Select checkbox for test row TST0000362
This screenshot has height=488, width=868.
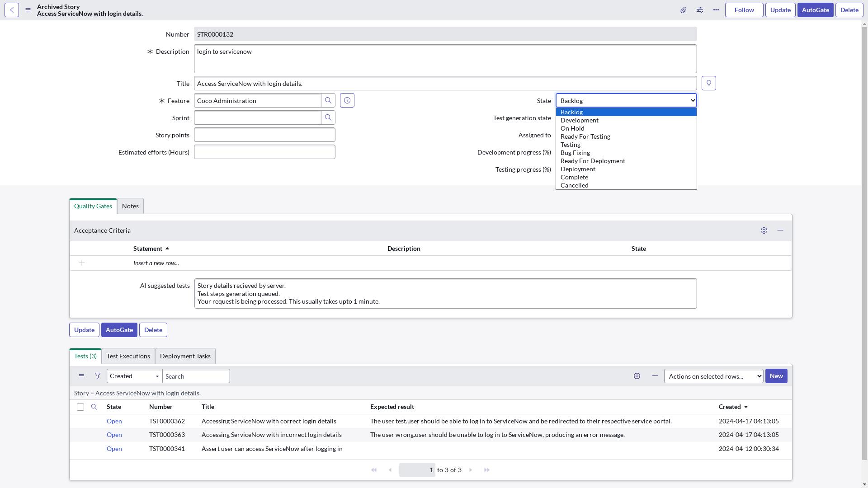(x=80, y=421)
